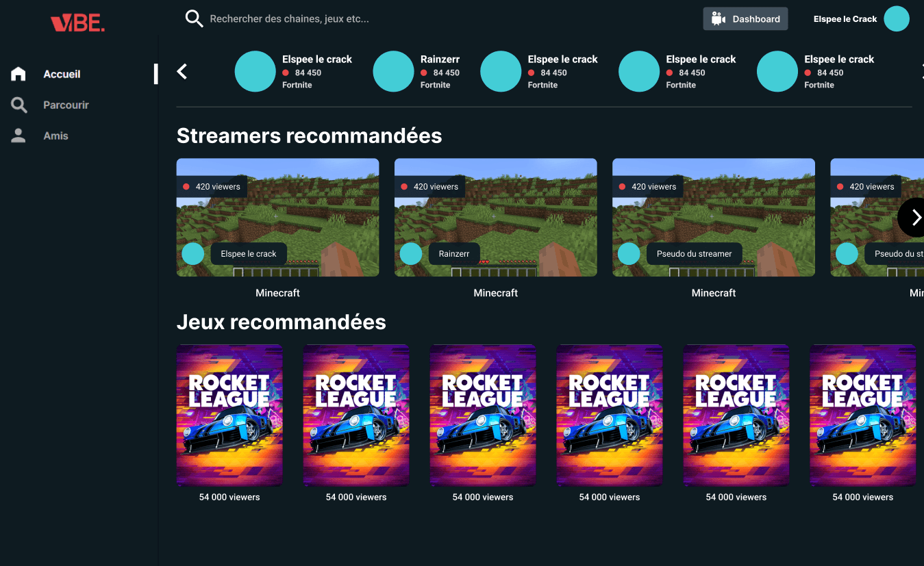924x566 pixels.
Task: Click the avatar circle on Rainzerr's stream card
Action: coord(411,254)
